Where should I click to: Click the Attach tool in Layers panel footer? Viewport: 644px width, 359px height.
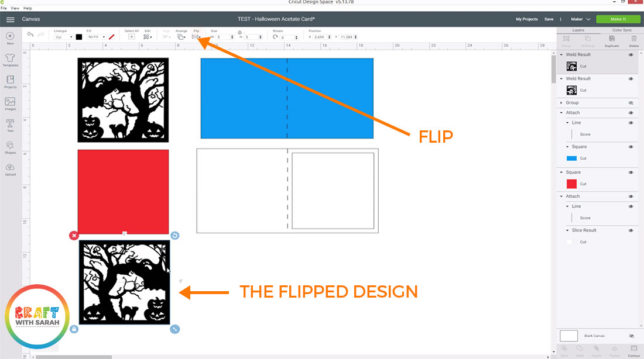(x=597, y=350)
